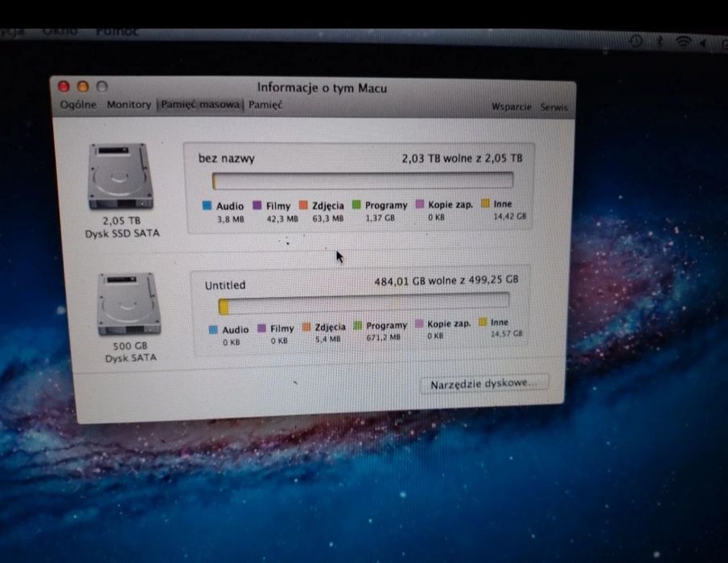Click blue Audio swatch for bez nazwy
Screen dimensions: 728x563
207,206
